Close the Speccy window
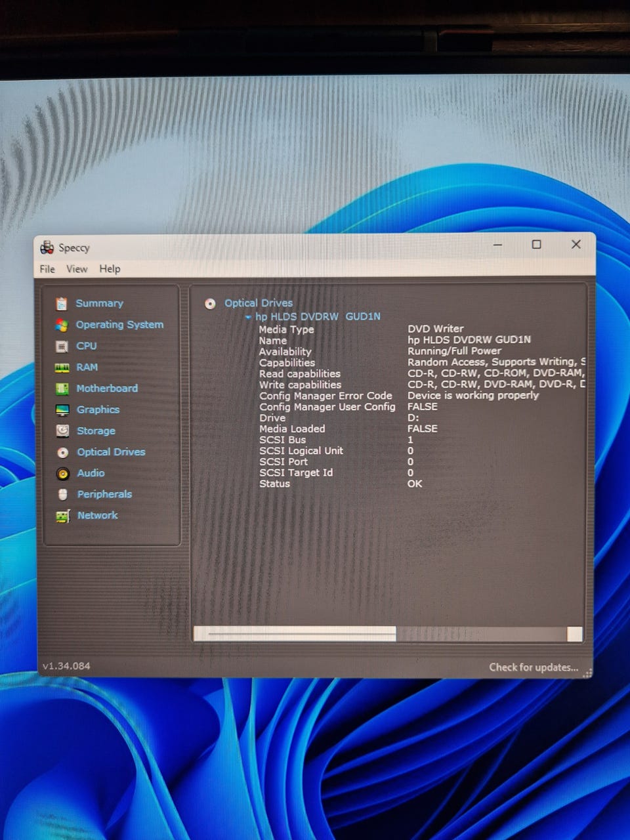 coord(576,245)
